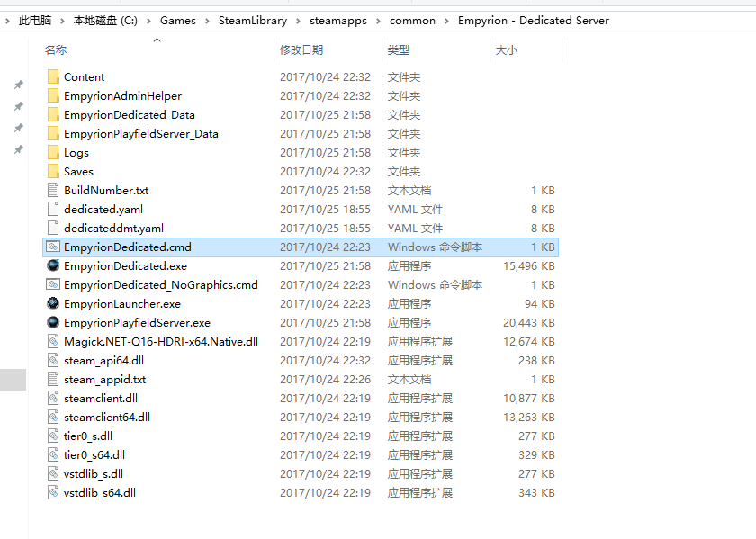Click the steamclient.dll file icon
The width and height of the screenshot is (756, 539).
click(53, 398)
